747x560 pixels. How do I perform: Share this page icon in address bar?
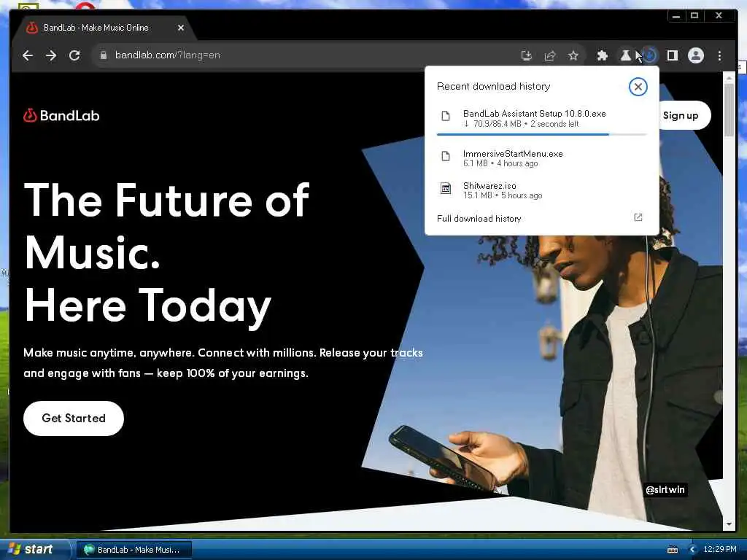[550, 55]
